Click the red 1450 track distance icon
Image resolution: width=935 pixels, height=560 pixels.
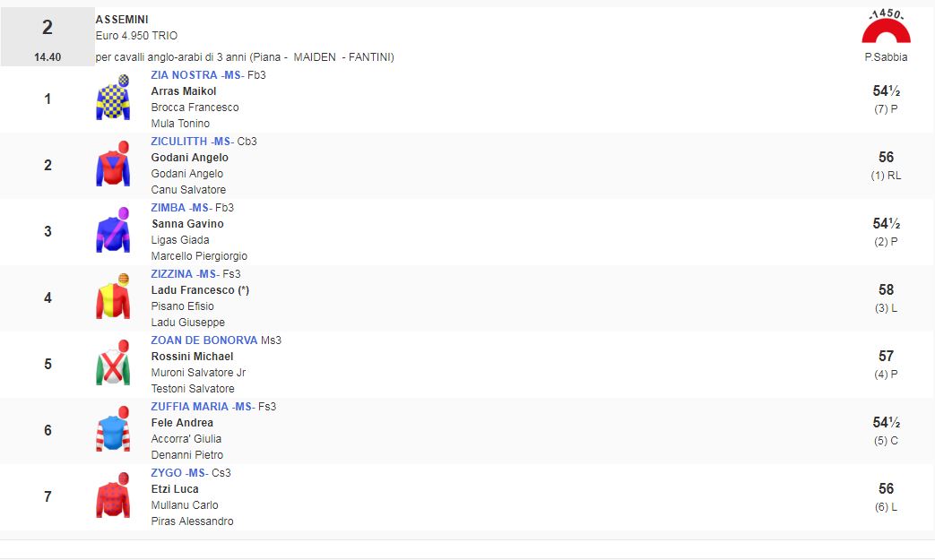coord(886,29)
